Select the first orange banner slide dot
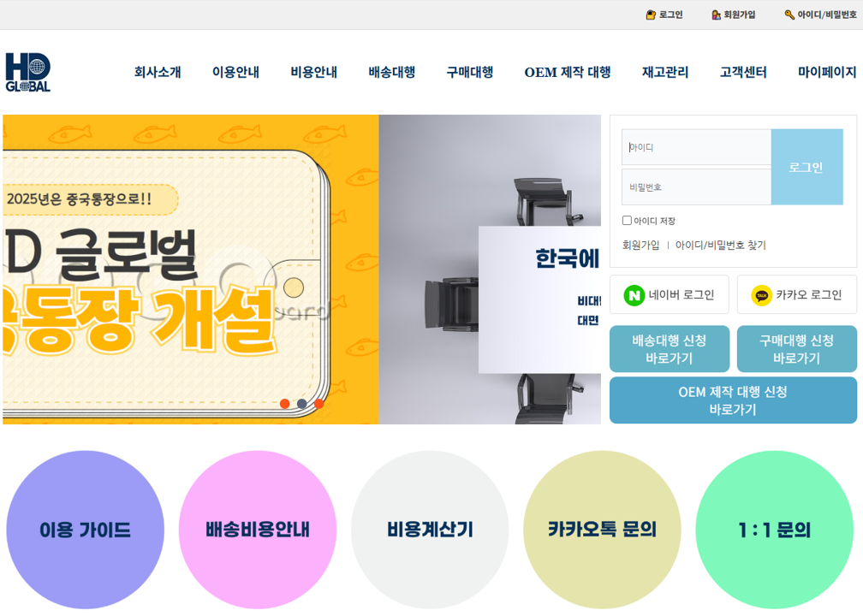863x616 pixels. click(284, 404)
